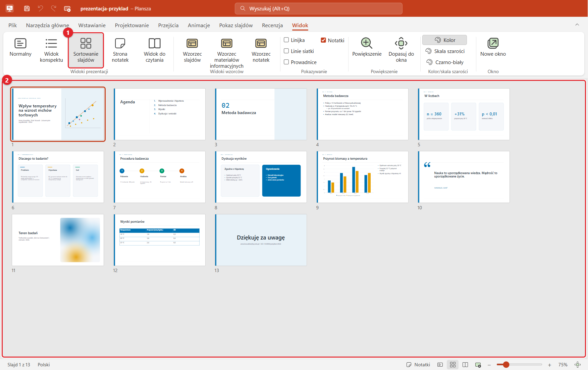Open the Pokaz slajdów tab
588x370 pixels.
coord(236,25)
